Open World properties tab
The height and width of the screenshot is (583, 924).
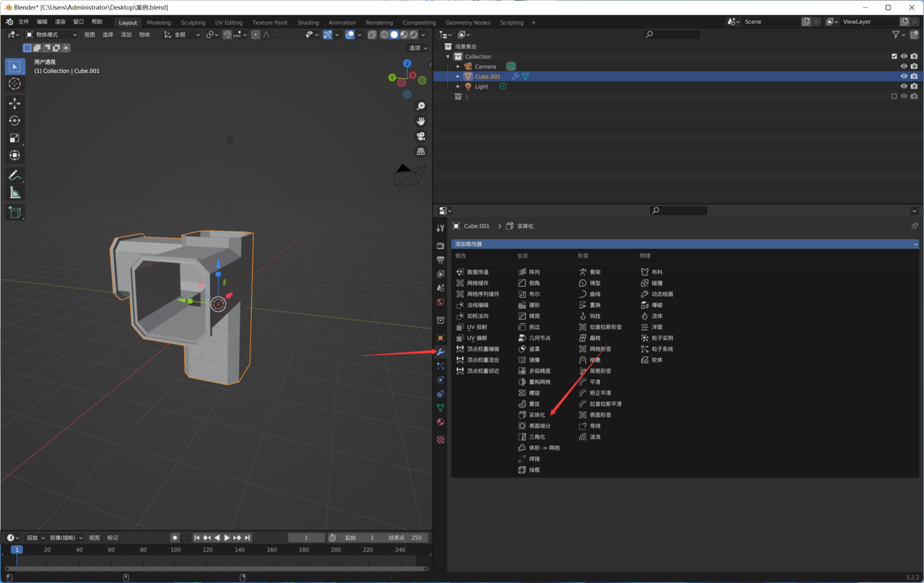pyautogui.click(x=440, y=302)
